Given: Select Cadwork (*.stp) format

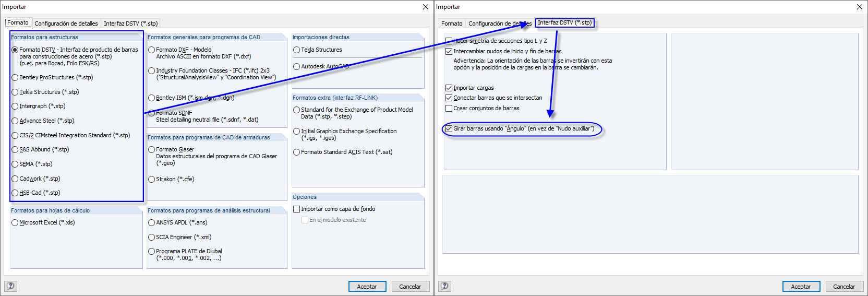Looking at the screenshot, I should tap(15, 179).
